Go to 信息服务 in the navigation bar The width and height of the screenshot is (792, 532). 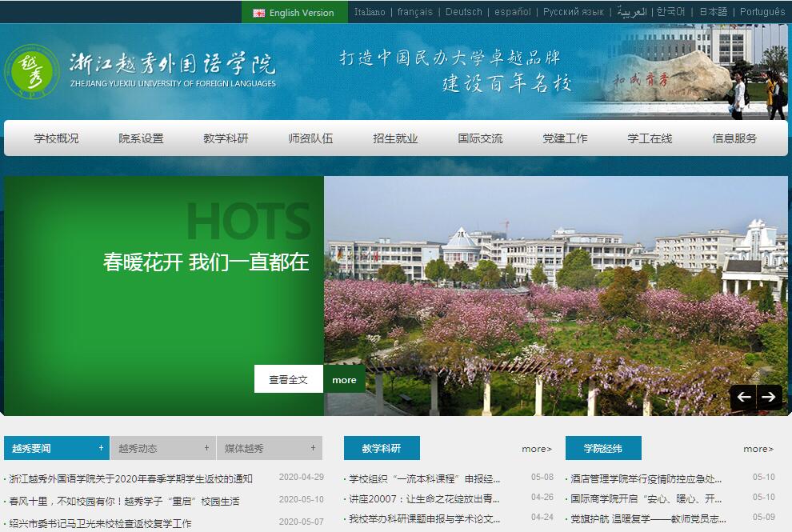coord(734,138)
